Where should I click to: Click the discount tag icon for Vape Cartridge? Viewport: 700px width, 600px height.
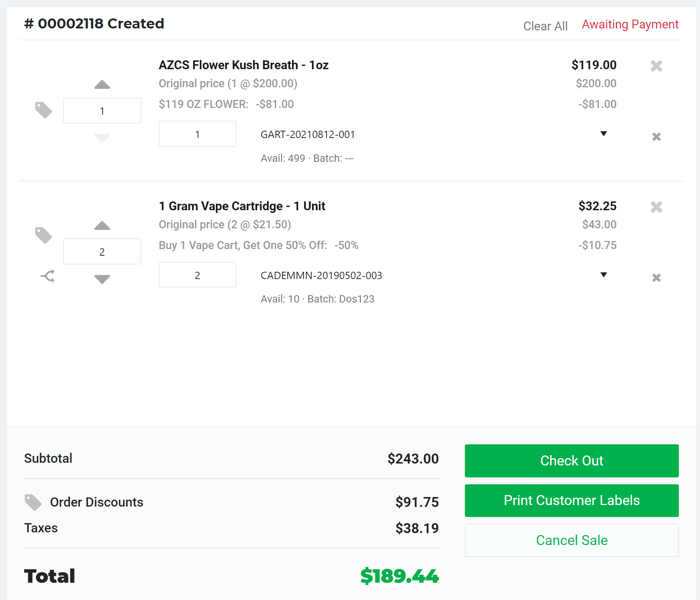pyautogui.click(x=43, y=235)
